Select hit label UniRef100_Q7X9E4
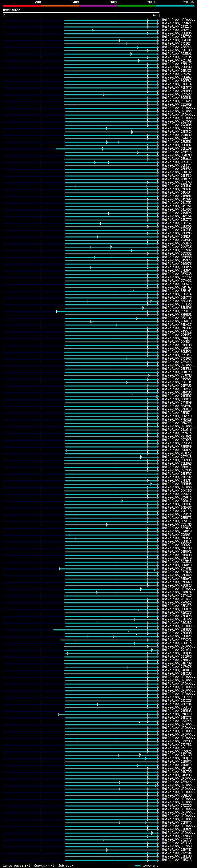 [177, 43]
